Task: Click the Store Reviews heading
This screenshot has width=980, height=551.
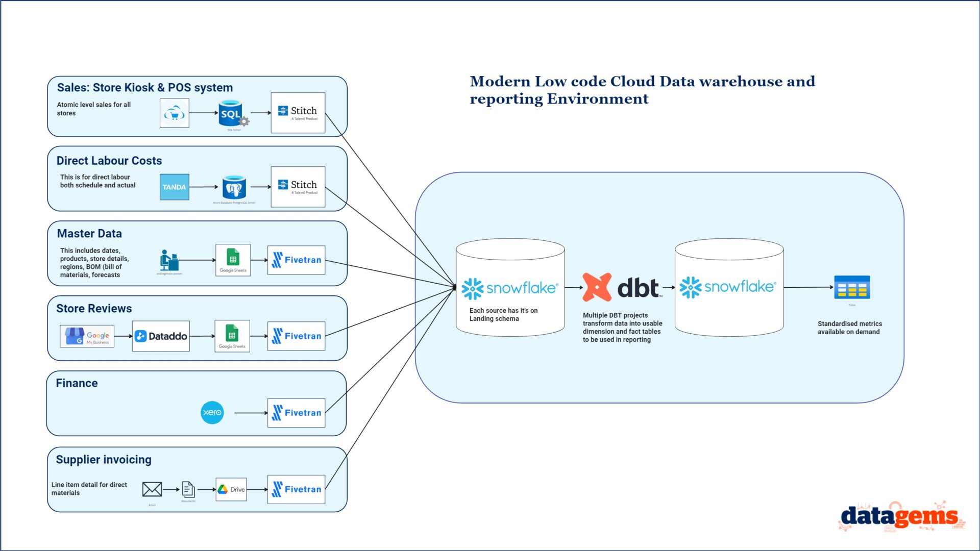Action: (94, 309)
